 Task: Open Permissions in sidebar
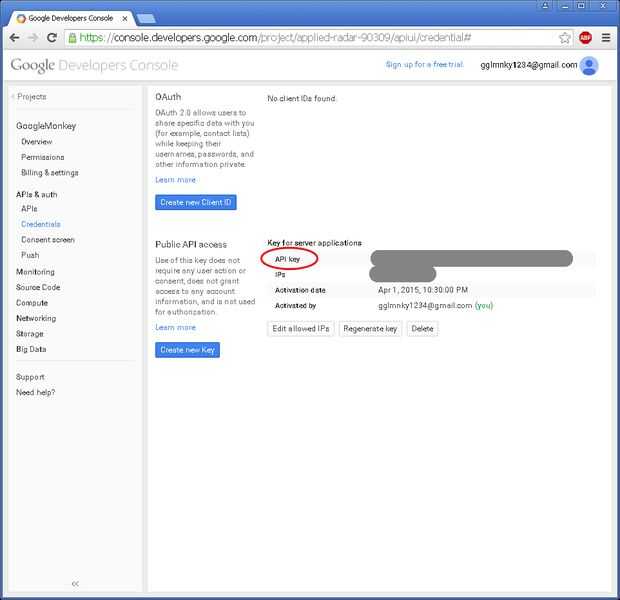click(43, 157)
